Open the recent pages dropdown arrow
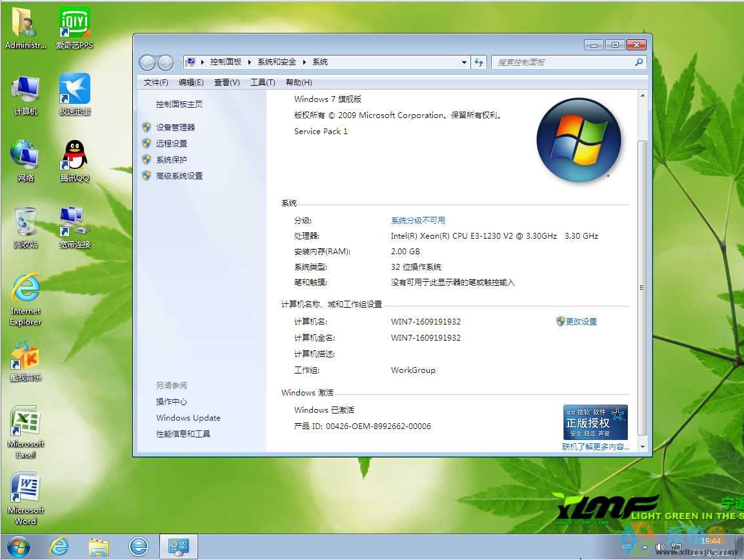Screen dimensions: 744x560 [x=178, y=63]
